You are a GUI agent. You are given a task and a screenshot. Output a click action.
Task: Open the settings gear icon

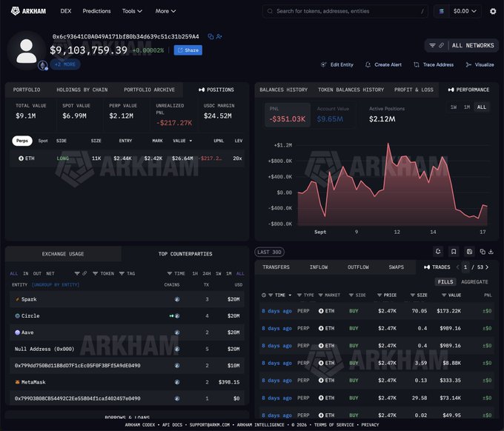[x=493, y=11]
